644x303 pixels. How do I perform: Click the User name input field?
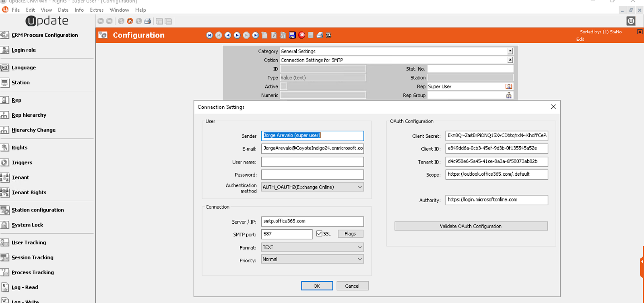click(312, 162)
